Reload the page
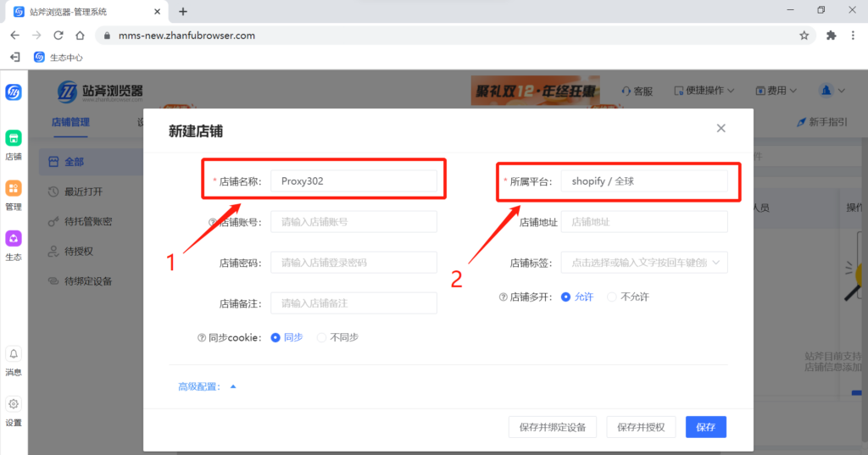Screen dimensions: 868x455 click(58, 36)
